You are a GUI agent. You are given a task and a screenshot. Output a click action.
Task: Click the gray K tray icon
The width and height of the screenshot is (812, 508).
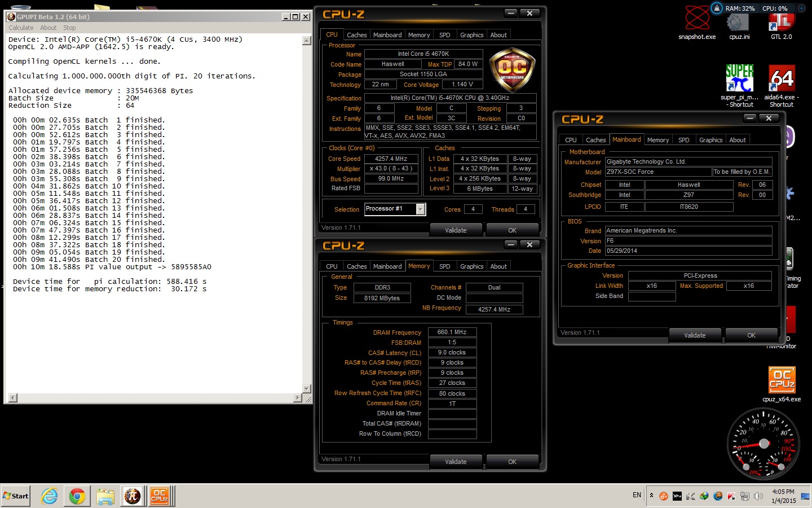691,496
